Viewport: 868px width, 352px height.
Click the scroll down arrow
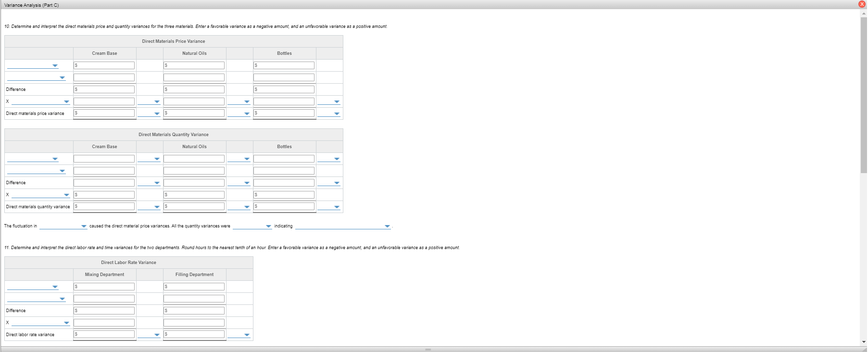pyautogui.click(x=864, y=342)
